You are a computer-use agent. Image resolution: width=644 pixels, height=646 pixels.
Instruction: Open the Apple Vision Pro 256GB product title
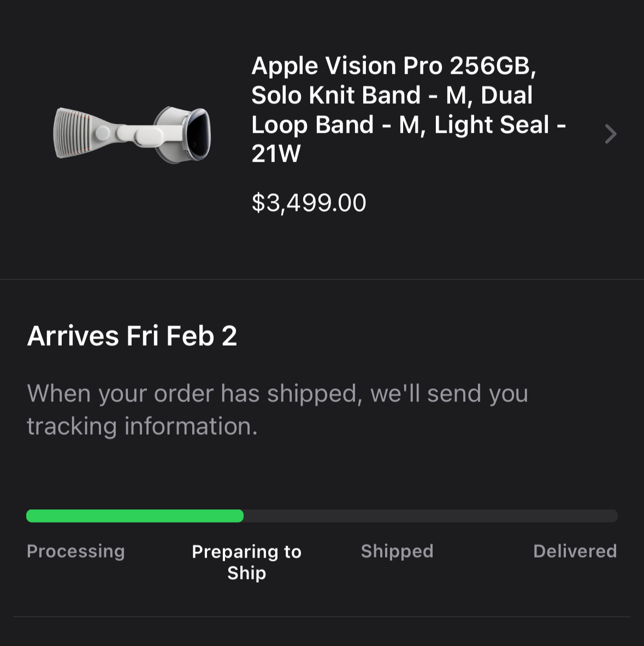point(393,66)
